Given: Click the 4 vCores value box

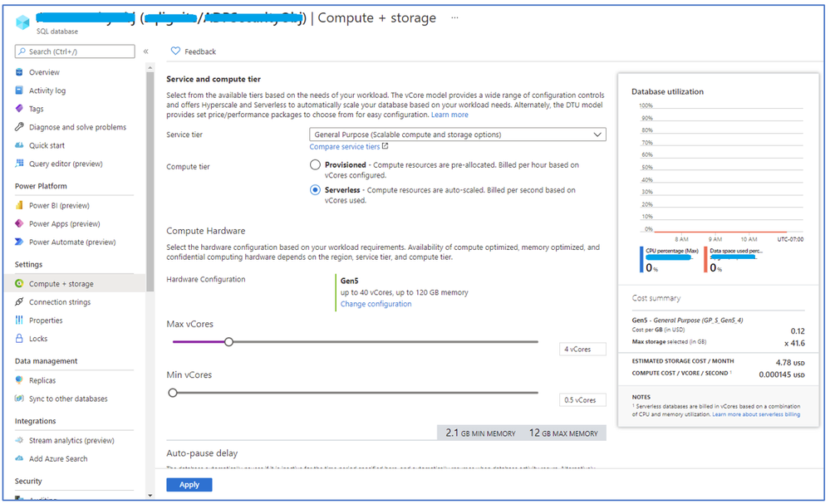Looking at the screenshot, I should point(582,349).
